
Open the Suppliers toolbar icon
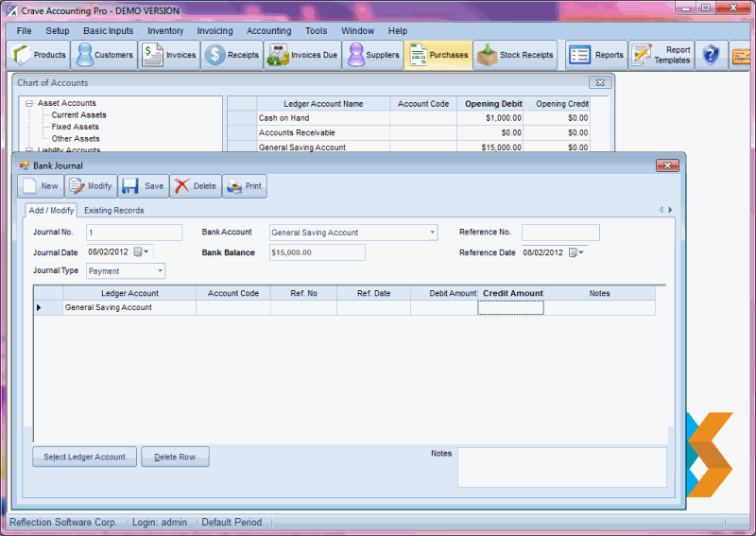click(372, 55)
